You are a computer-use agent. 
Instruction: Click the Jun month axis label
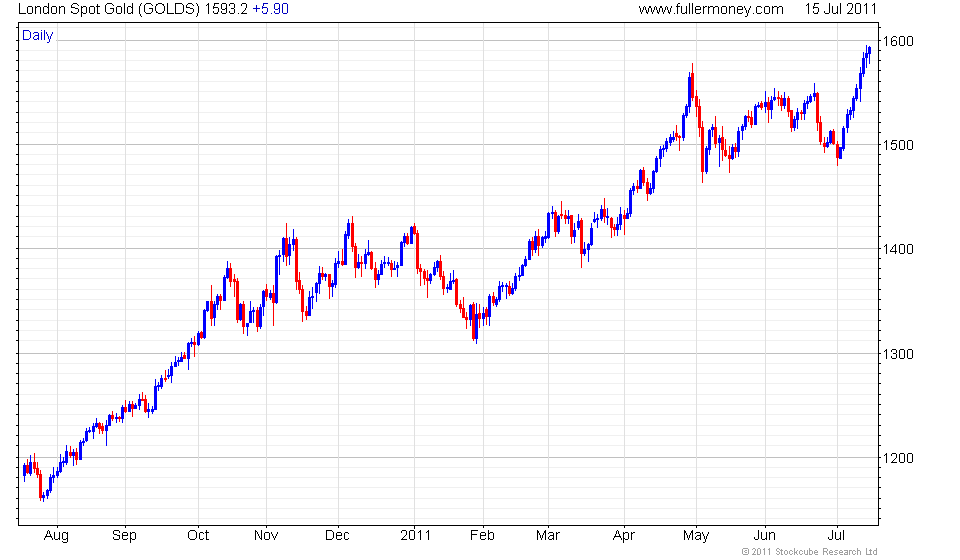click(765, 536)
